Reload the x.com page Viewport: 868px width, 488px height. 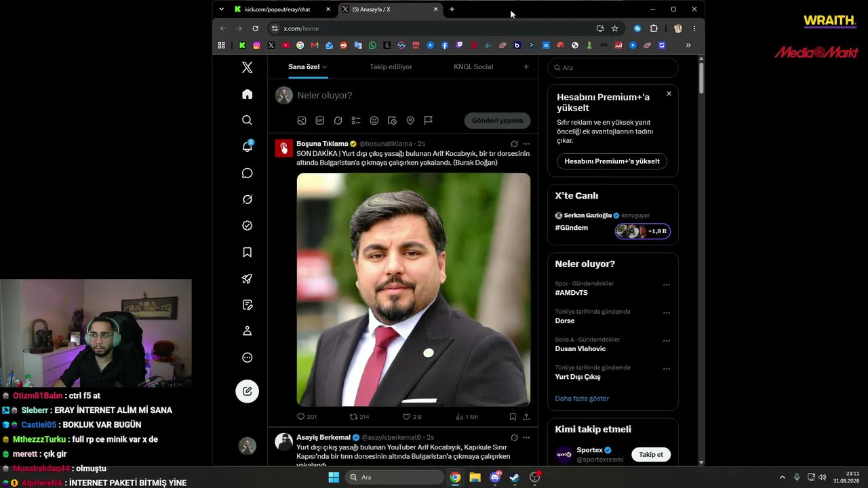pos(255,28)
